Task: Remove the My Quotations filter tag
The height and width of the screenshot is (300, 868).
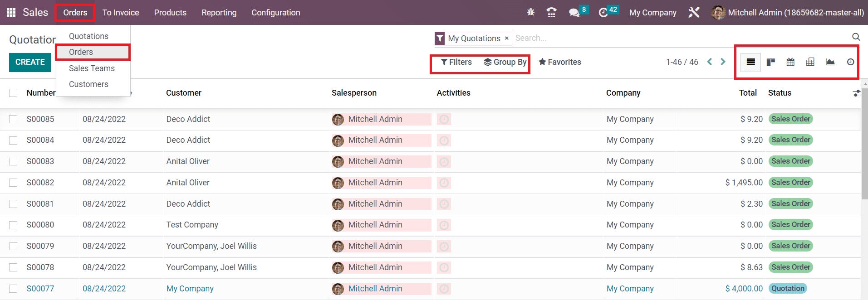Action: [507, 39]
